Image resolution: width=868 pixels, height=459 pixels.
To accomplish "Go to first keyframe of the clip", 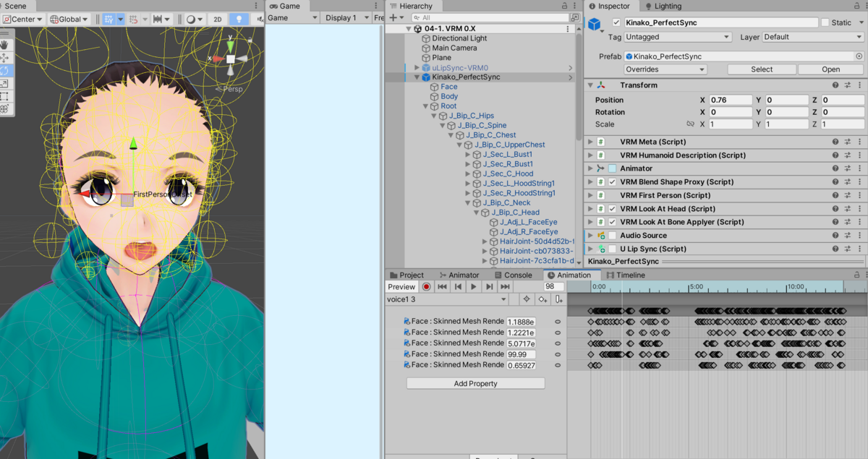I will coord(442,287).
